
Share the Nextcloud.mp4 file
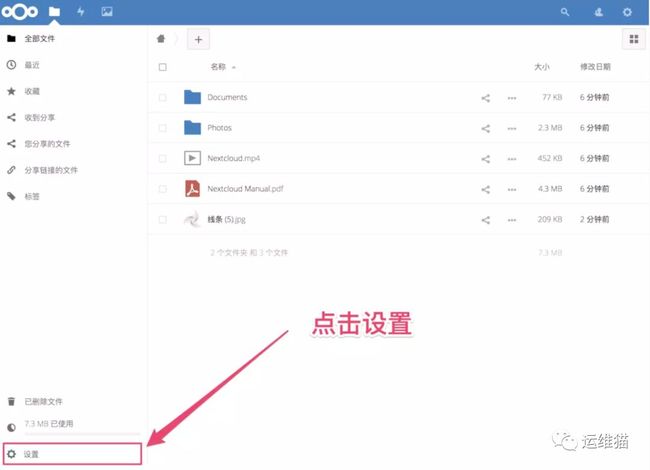(x=485, y=159)
